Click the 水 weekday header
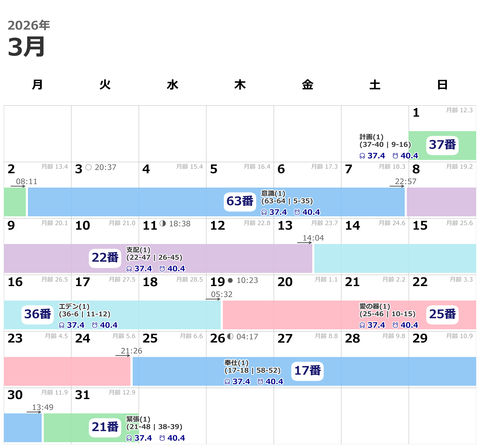Viewport: 480px width, 448px height. tap(172, 85)
